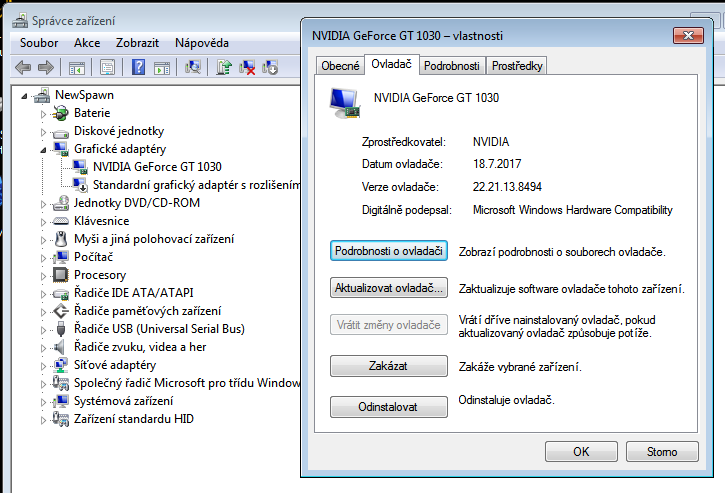Image resolution: width=725 pixels, height=493 pixels.
Task: Click the Forward arrow in the toolbar
Action: [x=46, y=68]
